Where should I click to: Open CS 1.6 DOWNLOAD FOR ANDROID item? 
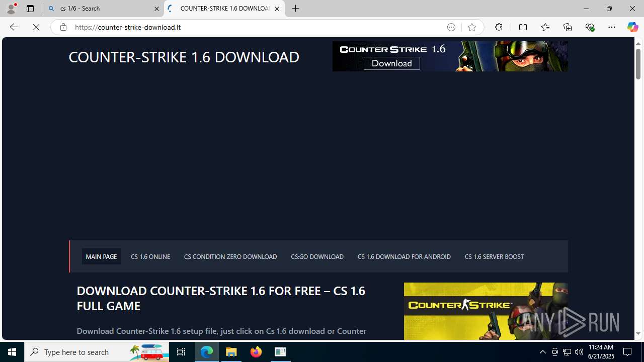[x=404, y=256]
